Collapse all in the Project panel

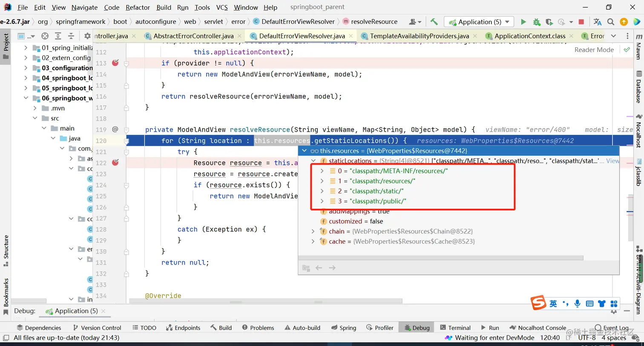tap(71, 36)
